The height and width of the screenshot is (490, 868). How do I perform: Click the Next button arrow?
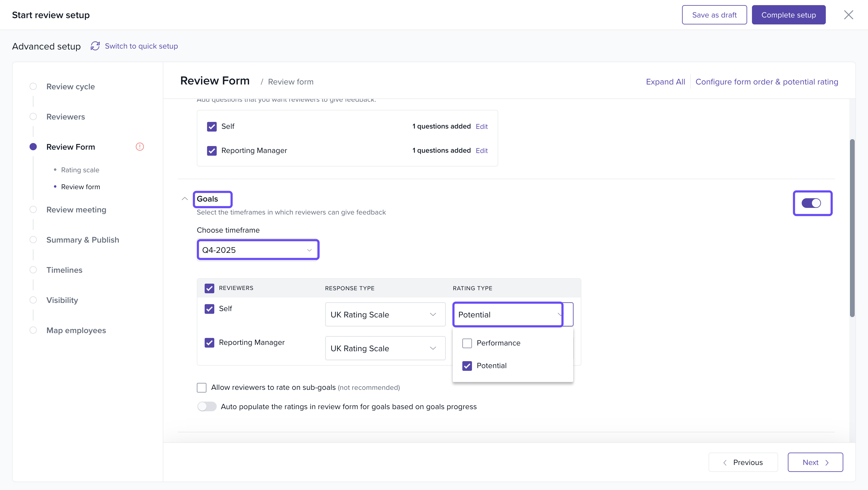pyautogui.click(x=827, y=462)
